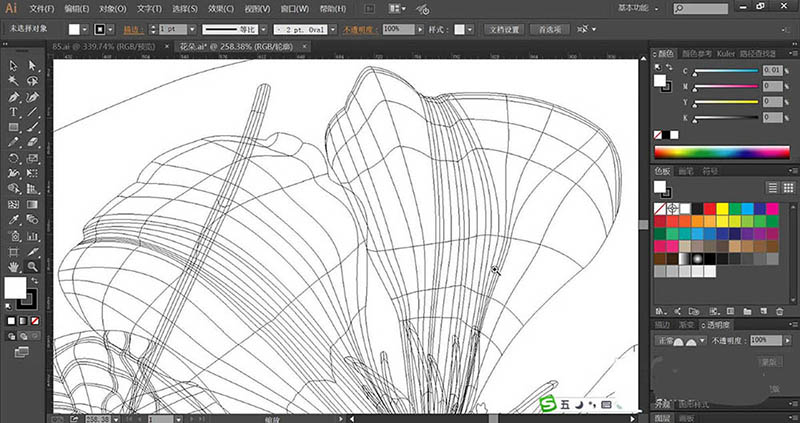800x423 pixels.
Task: Click the C value field showing 0.01
Action: click(772, 70)
